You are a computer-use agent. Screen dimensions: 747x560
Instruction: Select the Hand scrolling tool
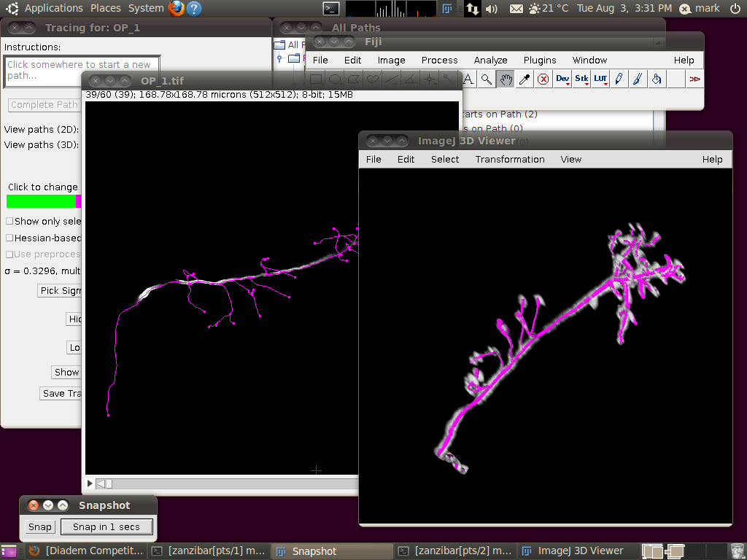(506, 79)
